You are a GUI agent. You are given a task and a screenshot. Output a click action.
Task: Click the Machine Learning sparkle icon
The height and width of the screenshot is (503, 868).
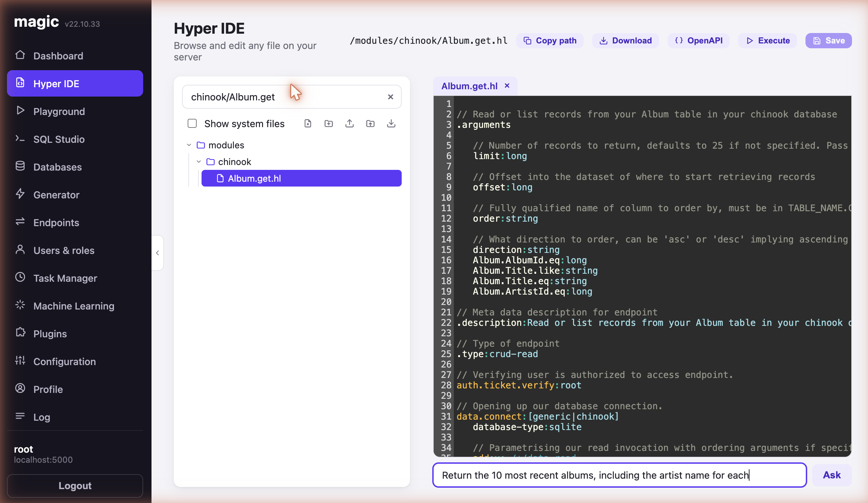pos(20,305)
